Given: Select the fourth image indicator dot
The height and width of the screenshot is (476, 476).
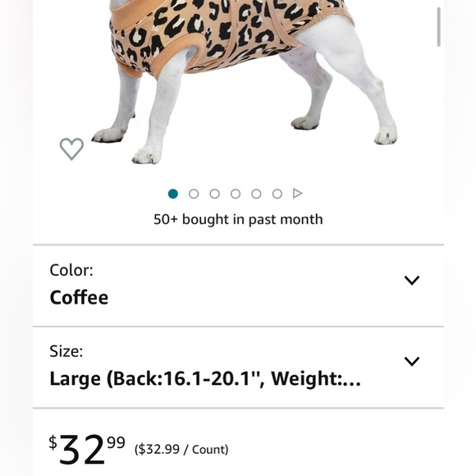Looking at the screenshot, I should [x=236, y=194].
